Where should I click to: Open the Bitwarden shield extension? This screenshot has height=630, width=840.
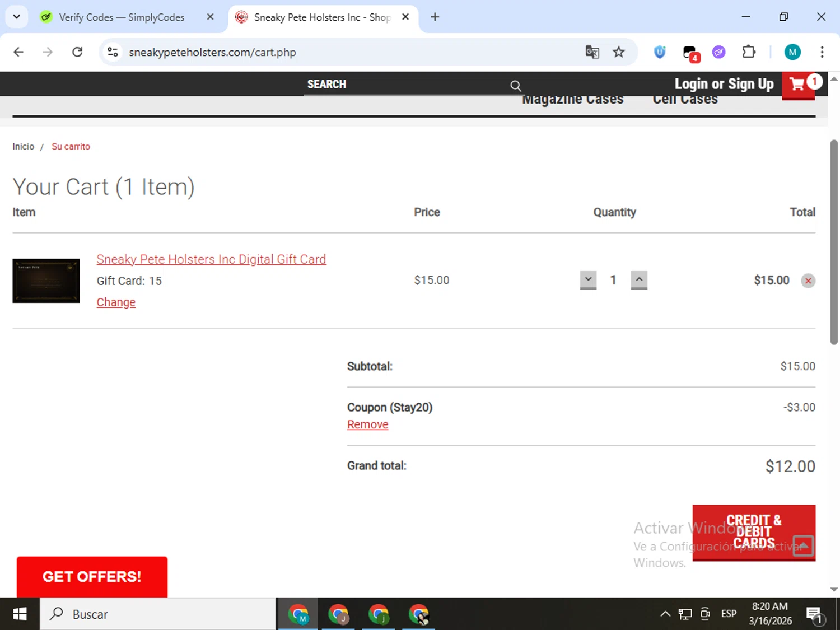click(x=660, y=52)
